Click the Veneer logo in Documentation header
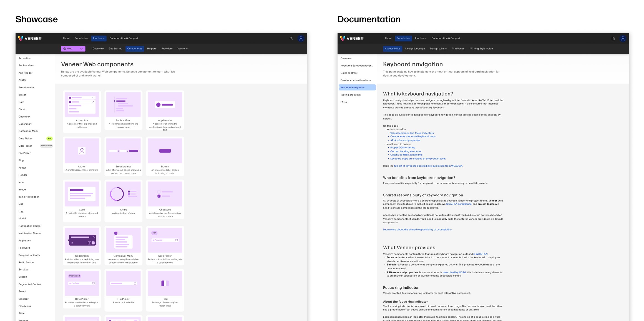 (352, 38)
